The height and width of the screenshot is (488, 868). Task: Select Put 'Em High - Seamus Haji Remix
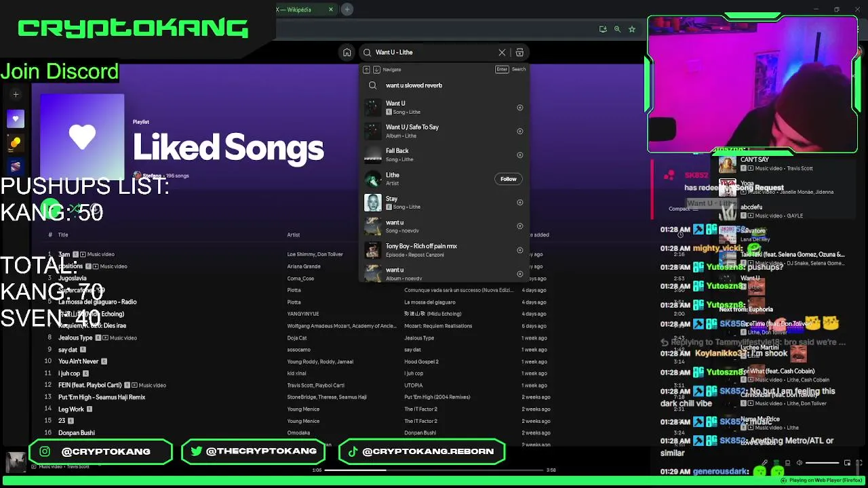point(298,397)
